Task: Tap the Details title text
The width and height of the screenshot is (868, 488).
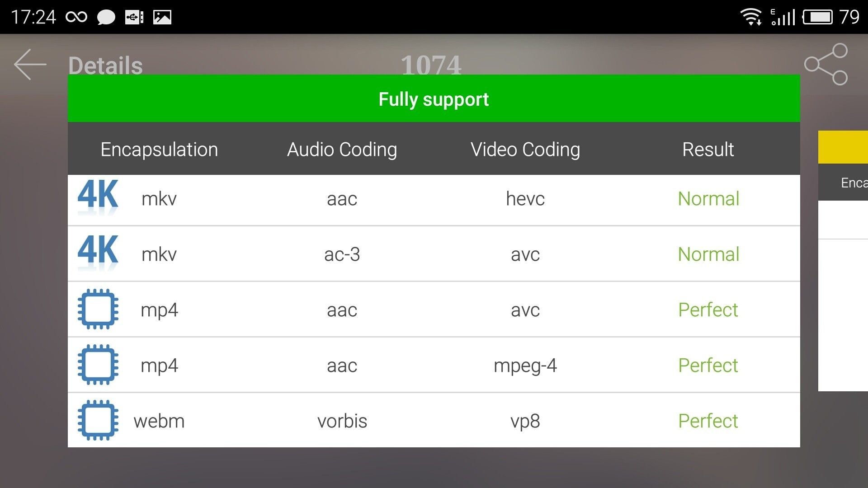Action: 105,66
